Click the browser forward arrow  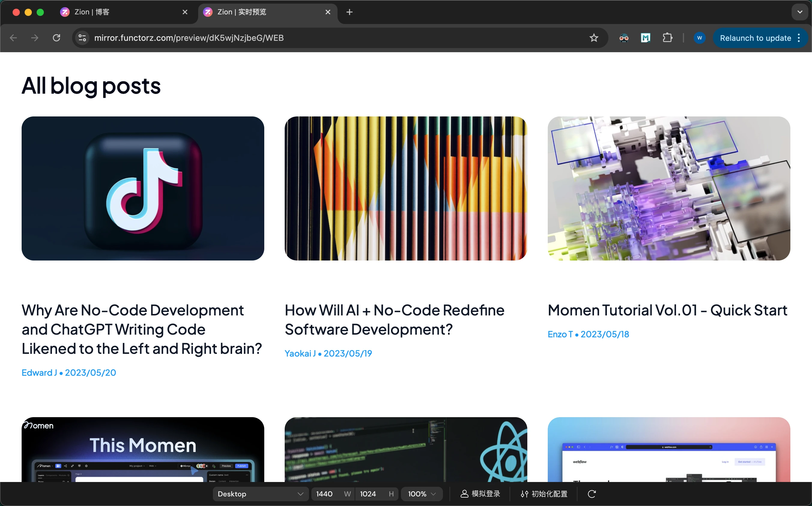[35, 38]
